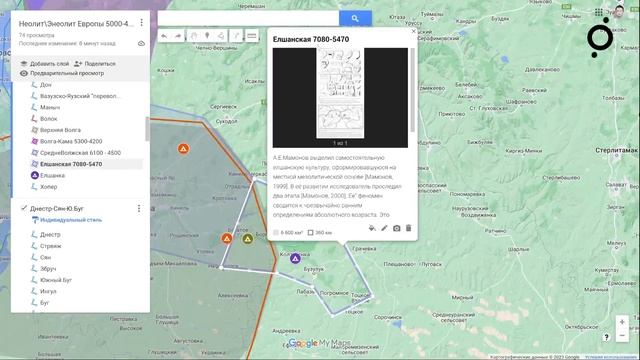Toggle Днестр-Сян-Ю.Буг layer checkbox
640x360 pixels.
click(24, 208)
